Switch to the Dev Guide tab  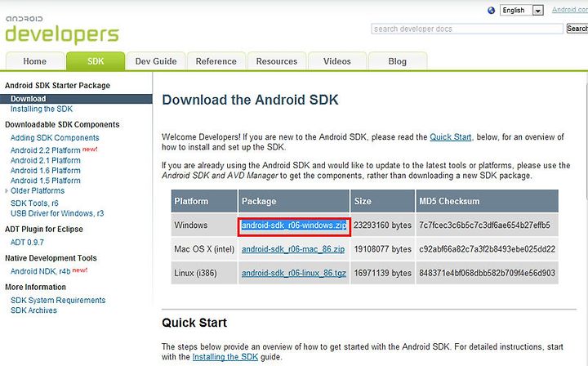156,61
